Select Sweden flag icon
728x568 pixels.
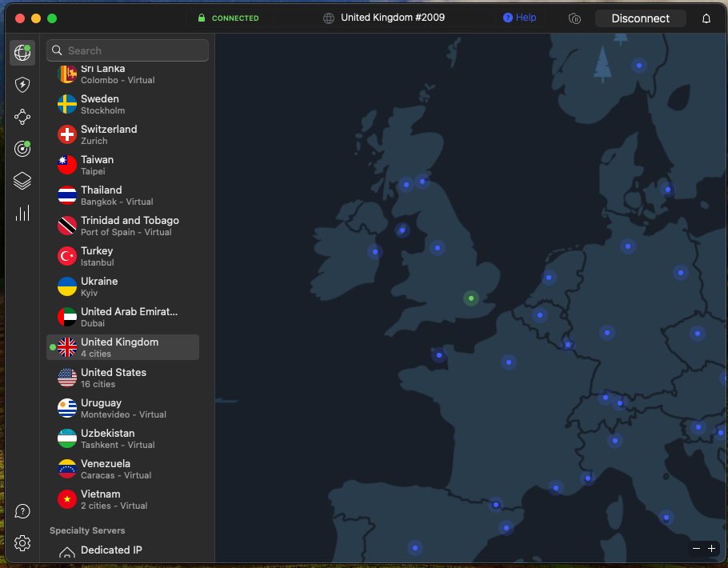pos(67,104)
